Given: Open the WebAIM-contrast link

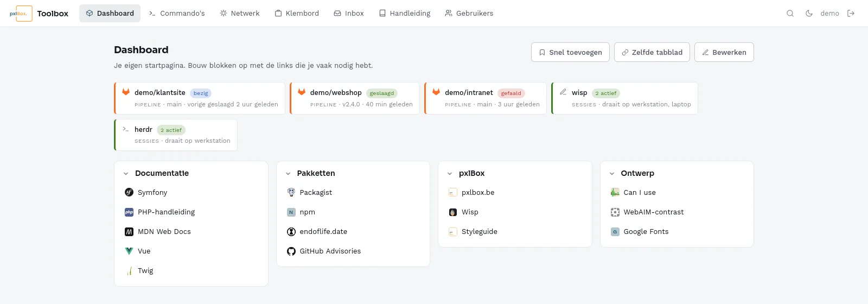Looking at the screenshot, I should pyautogui.click(x=654, y=212).
